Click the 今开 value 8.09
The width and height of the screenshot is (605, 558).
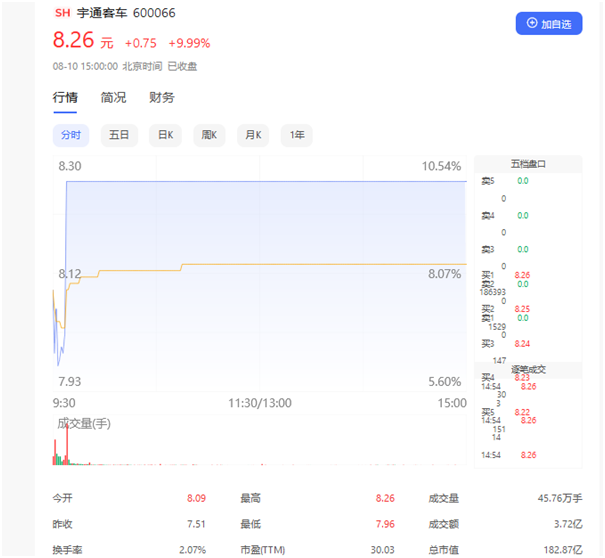196,498
